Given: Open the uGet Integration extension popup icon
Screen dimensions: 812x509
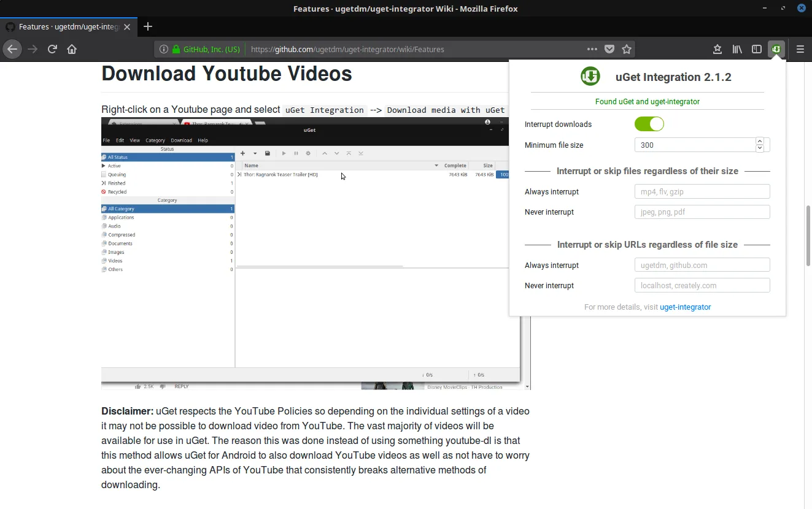Looking at the screenshot, I should tap(776, 48).
